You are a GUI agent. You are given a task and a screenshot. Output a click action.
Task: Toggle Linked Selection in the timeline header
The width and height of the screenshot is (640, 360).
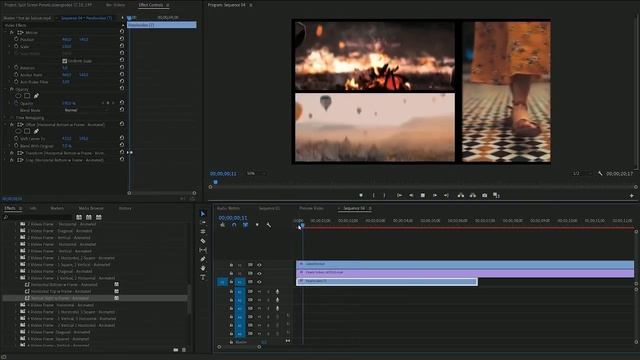click(245, 225)
